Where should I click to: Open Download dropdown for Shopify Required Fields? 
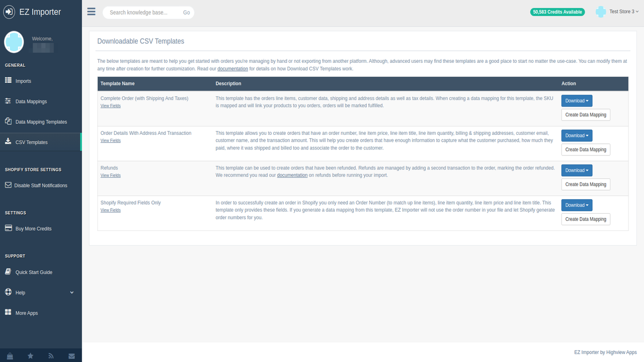pyautogui.click(x=577, y=205)
